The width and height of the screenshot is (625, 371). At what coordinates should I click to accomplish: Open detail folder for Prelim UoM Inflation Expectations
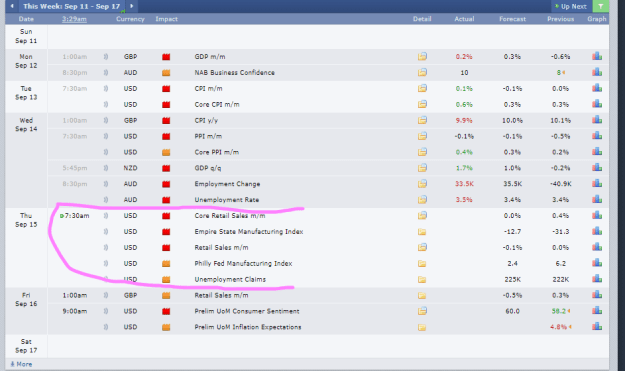tap(422, 327)
